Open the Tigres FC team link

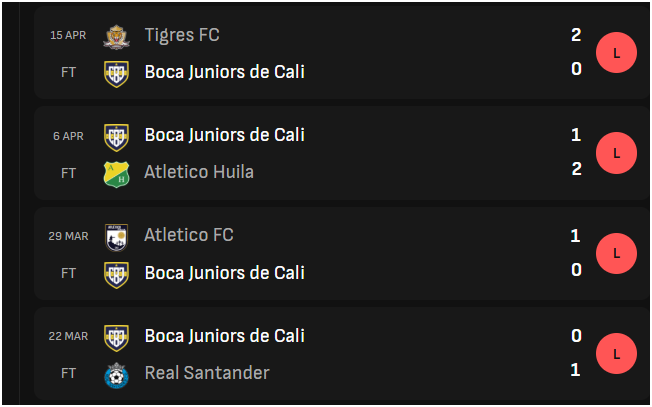182,35
